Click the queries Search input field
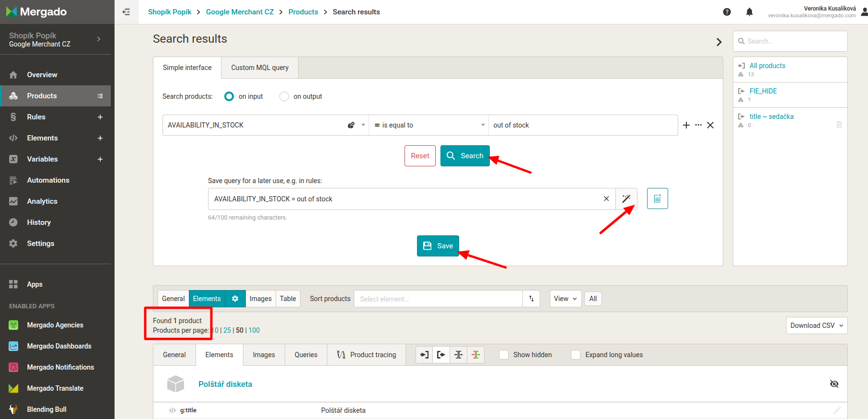The width and height of the screenshot is (868, 419). coord(790,41)
